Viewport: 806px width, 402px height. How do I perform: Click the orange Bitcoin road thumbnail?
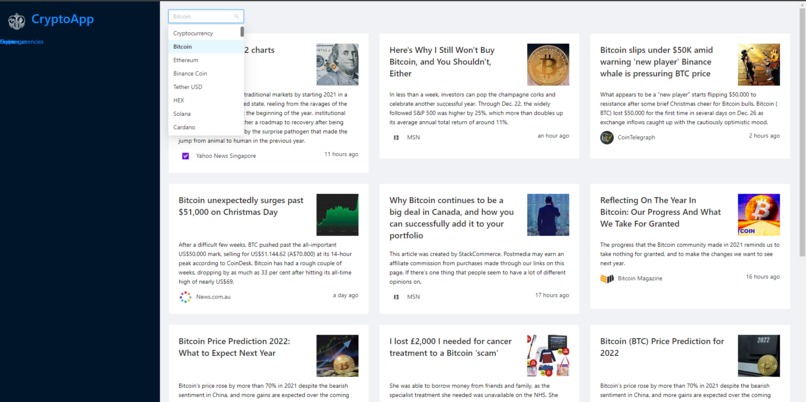click(759, 215)
